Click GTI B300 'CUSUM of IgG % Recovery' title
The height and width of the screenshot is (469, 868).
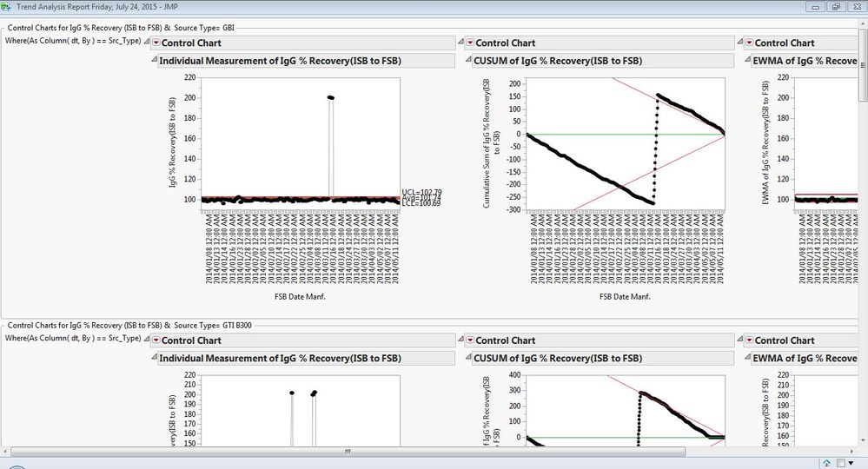pyautogui.click(x=558, y=359)
